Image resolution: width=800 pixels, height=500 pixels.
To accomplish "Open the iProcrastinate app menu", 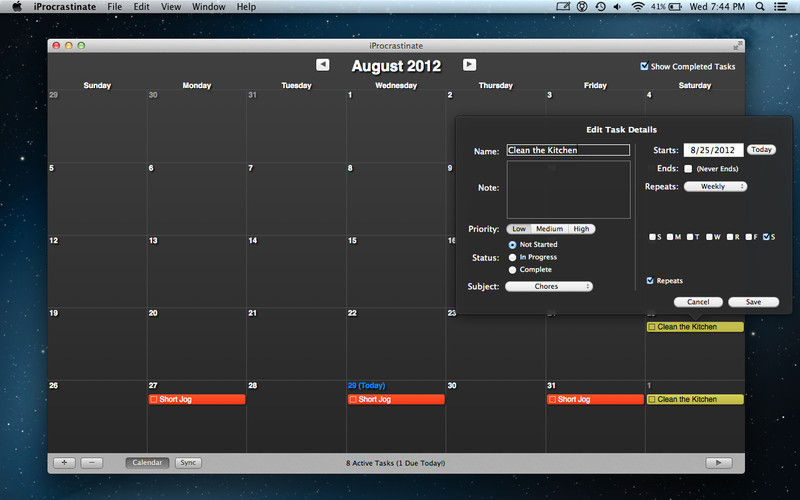I will pos(65,7).
